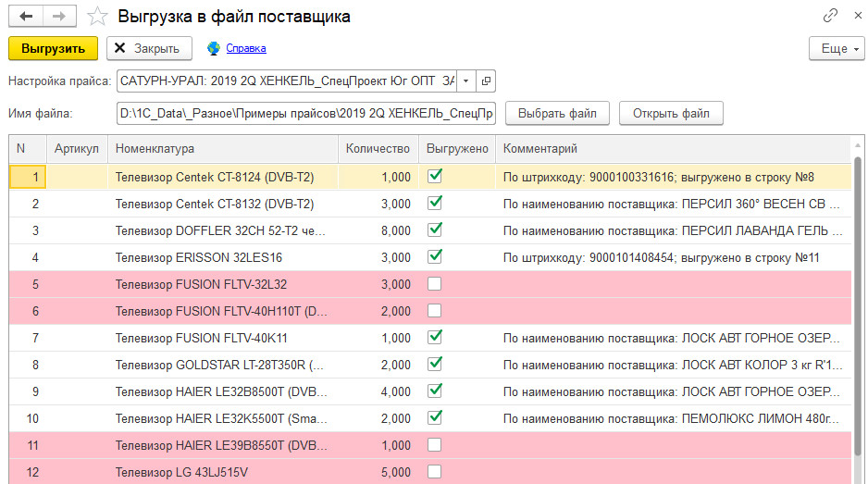Go back with the left arrow button
868x484 pixels.
26,16
